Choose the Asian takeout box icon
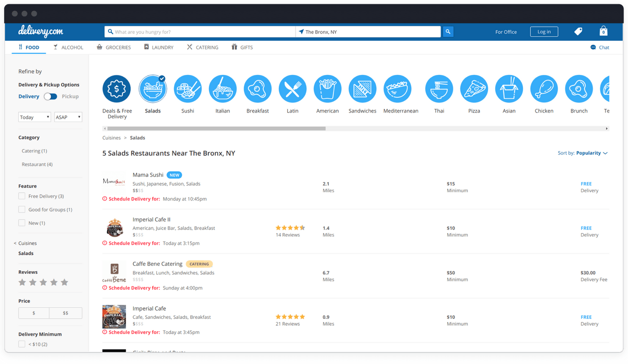 509,89
